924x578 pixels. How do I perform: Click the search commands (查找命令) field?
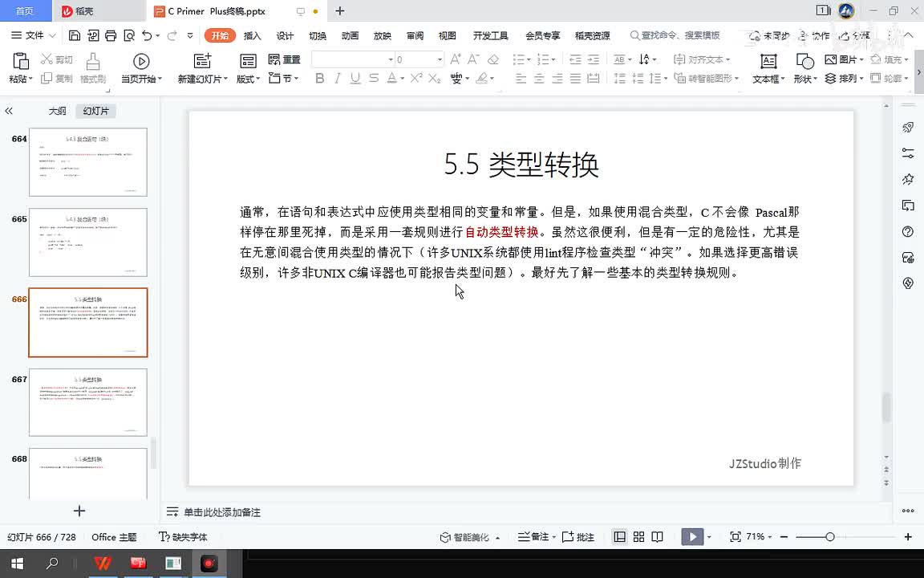click(x=675, y=35)
